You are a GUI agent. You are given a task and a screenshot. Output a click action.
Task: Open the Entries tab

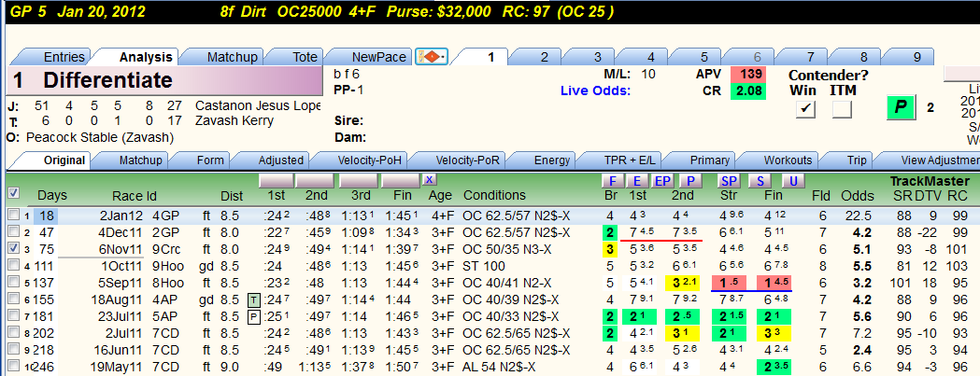56,57
